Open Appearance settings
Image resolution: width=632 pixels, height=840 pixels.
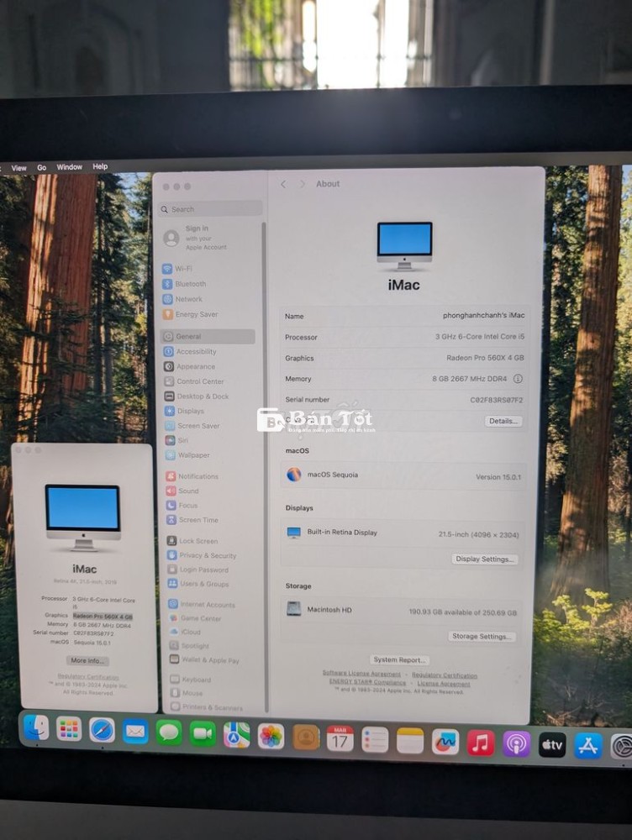click(x=189, y=366)
